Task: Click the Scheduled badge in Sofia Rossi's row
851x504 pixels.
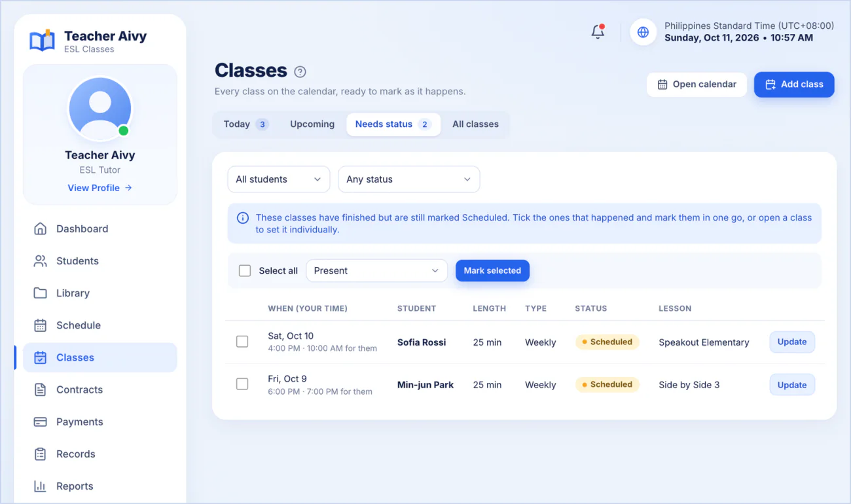Action: click(x=607, y=342)
